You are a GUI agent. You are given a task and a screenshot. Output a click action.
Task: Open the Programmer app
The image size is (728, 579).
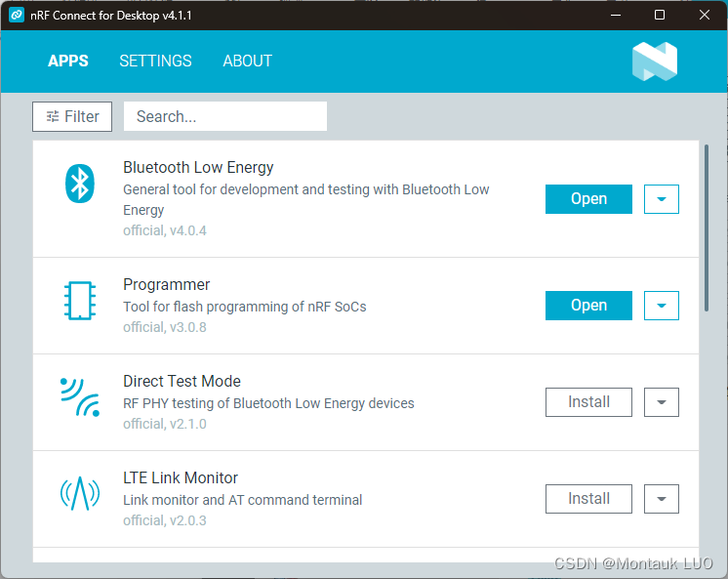tap(588, 306)
